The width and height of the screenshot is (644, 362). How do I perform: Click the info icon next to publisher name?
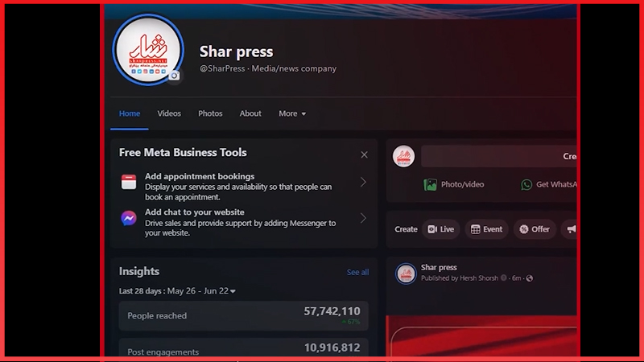click(504, 278)
